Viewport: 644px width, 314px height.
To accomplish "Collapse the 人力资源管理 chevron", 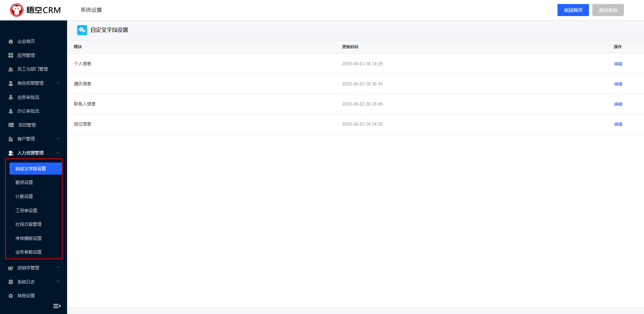I will coord(58,152).
